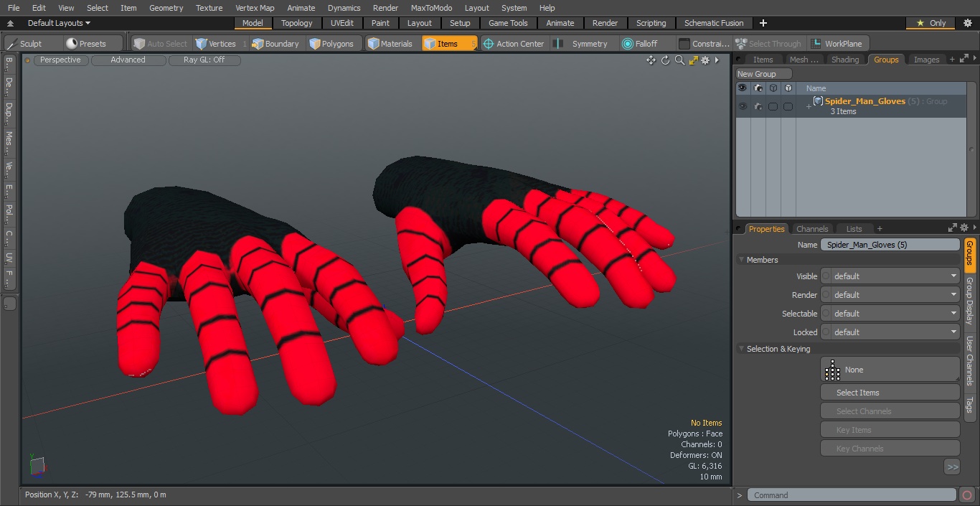980x506 pixels.
Task: Click the New Group button
Action: [x=764, y=74]
